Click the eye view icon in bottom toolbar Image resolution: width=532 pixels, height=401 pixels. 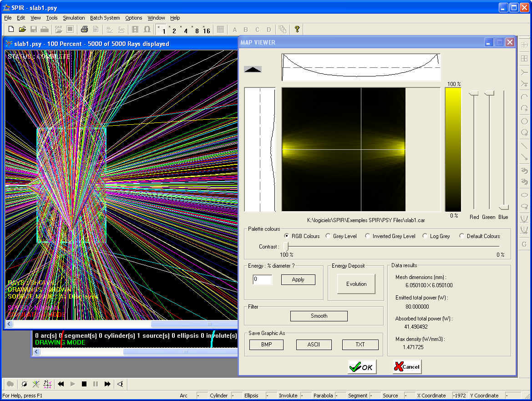(x=120, y=384)
